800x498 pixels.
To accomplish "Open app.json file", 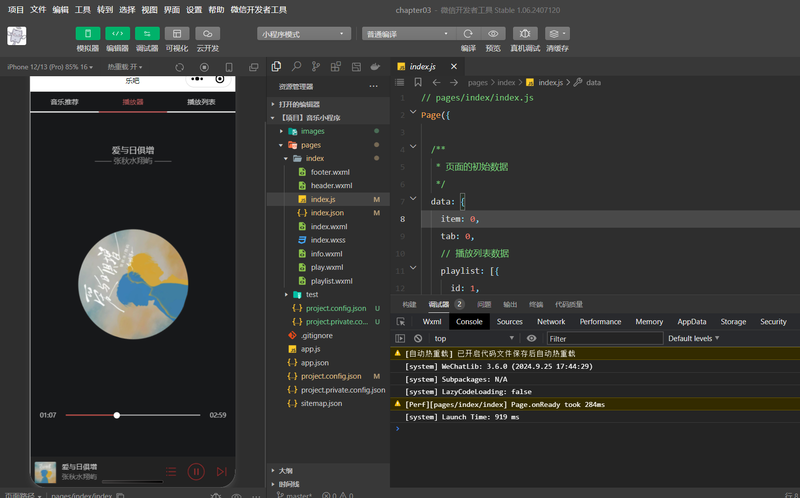I will pyautogui.click(x=328, y=362).
